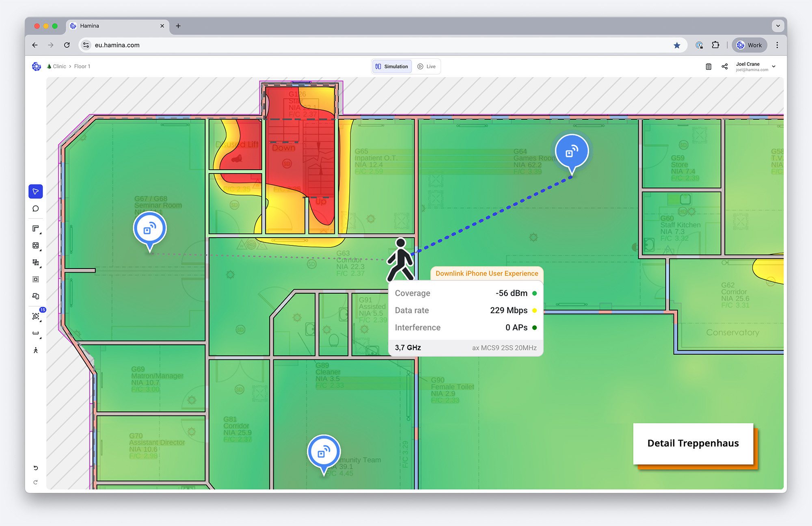Screen dimensions: 812x526
Task: Click the undo arrow in the sidebar
Action: (36, 468)
